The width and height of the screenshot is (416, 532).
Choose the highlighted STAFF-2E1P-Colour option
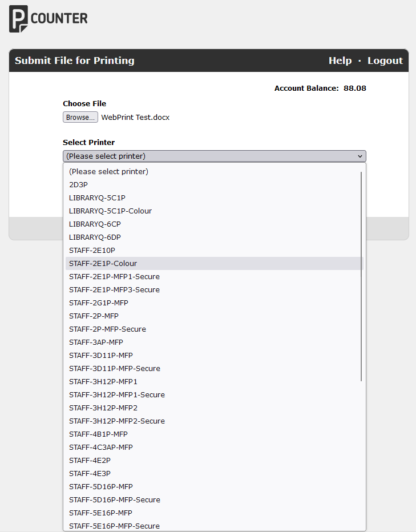(x=215, y=263)
